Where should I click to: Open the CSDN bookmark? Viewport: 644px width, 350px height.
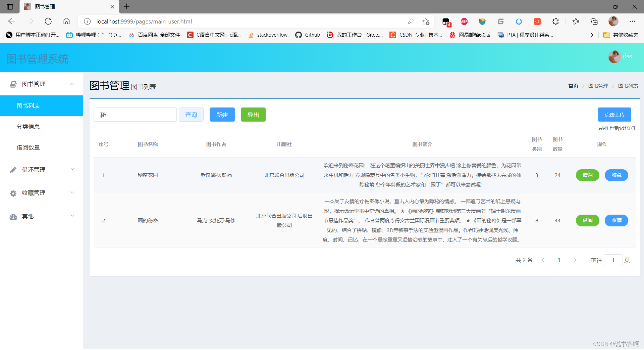[x=416, y=35]
